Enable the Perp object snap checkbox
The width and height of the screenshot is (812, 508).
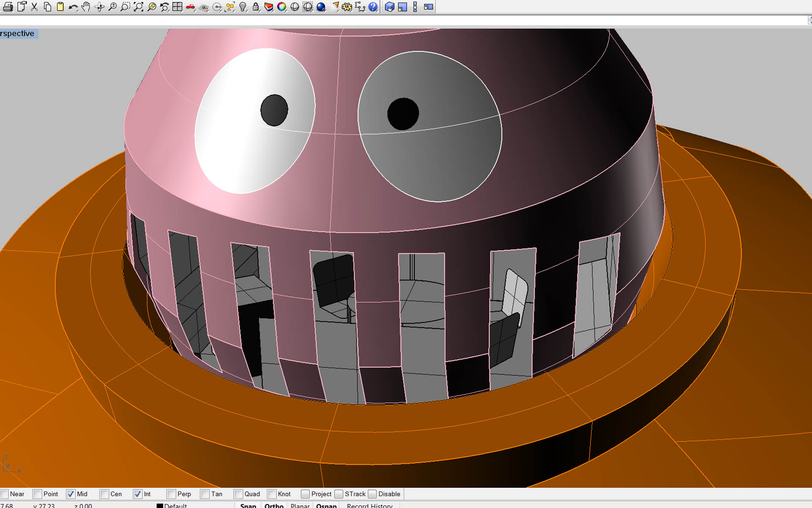click(171, 494)
